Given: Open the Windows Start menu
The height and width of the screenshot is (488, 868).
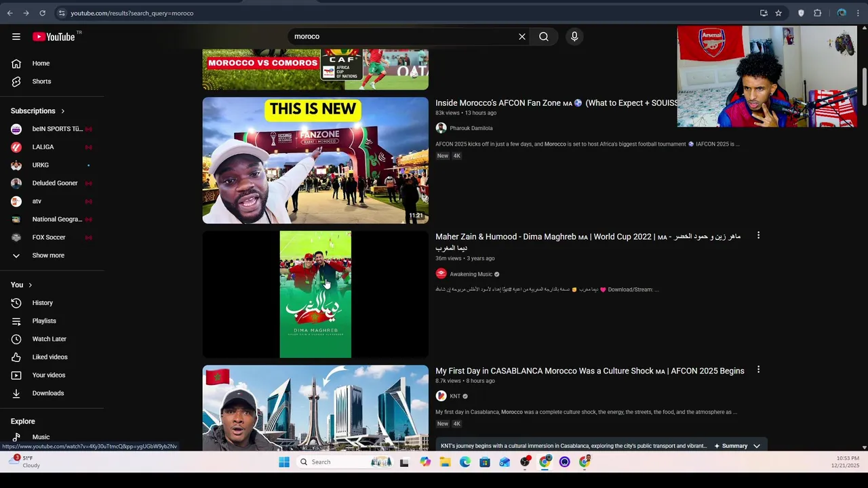Looking at the screenshot, I should (284, 462).
